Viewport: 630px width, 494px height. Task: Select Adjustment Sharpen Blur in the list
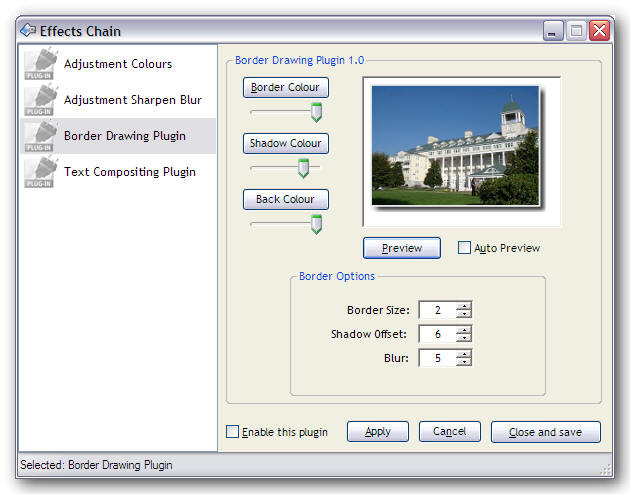[x=118, y=100]
